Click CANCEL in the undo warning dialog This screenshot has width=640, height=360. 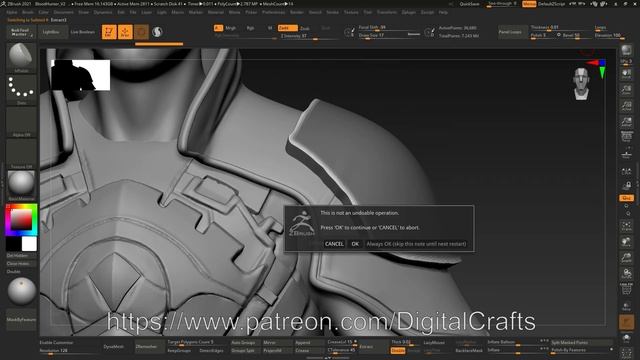point(334,244)
